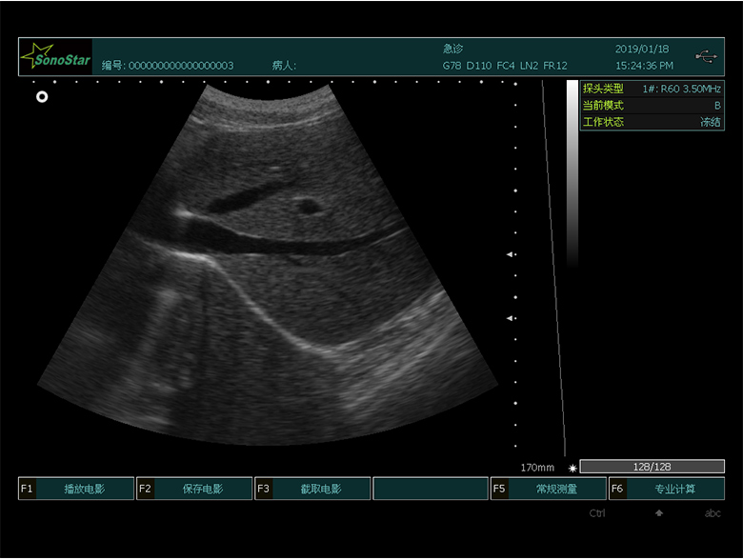Select the 探头类型 probe type row
Viewport: 743px width, 560px height.
point(652,89)
